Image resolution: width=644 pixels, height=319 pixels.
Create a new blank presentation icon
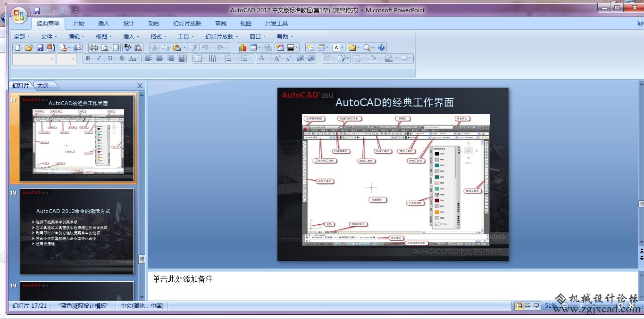(x=18, y=48)
